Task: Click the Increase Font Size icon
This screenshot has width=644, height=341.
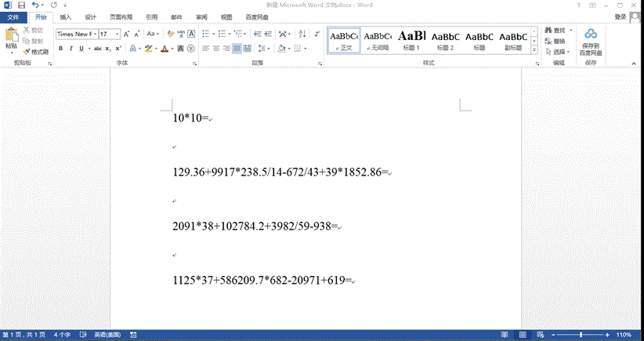Action: (x=129, y=34)
